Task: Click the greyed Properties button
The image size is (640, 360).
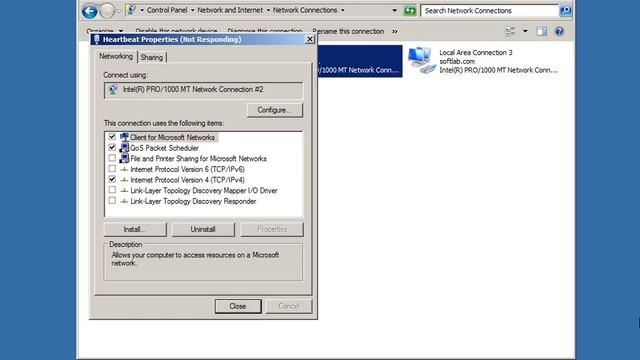Action: (x=272, y=229)
